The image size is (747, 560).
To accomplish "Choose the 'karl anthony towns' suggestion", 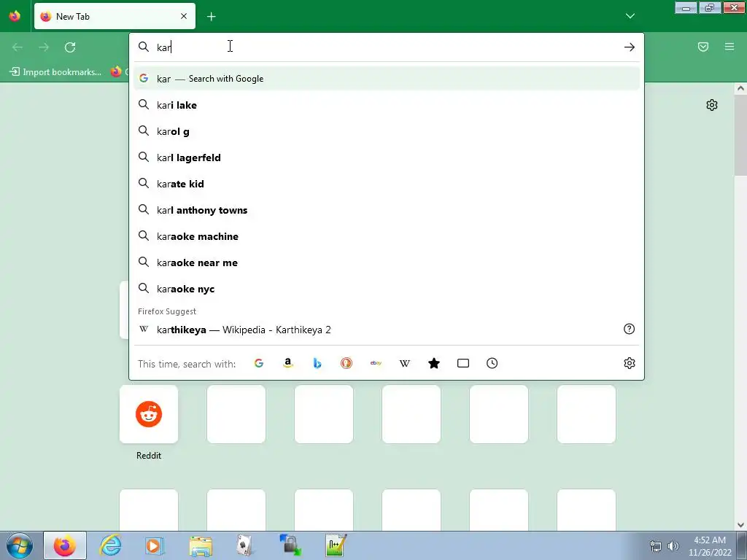I will click(387, 210).
